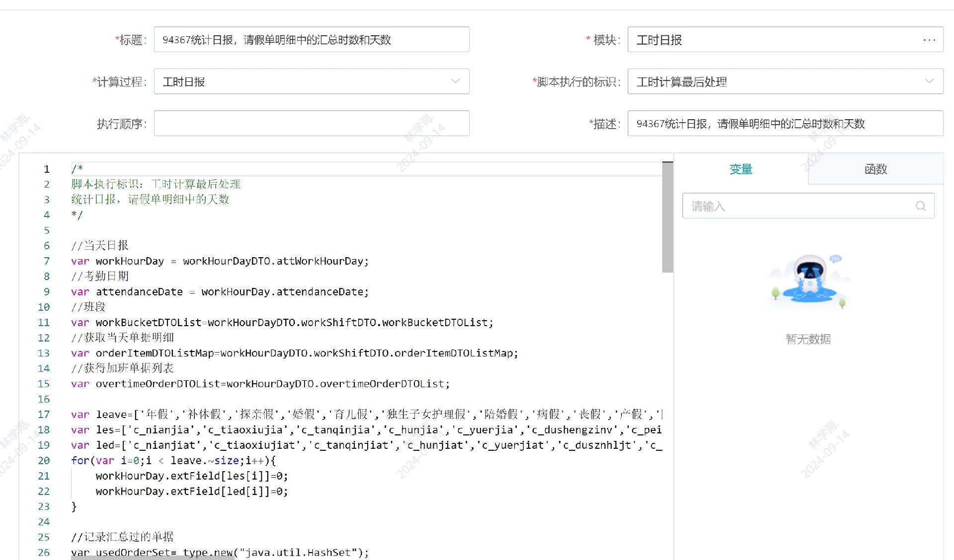
Task: Click the search magnifier icon in 请输入 box
Action: pos(920,206)
